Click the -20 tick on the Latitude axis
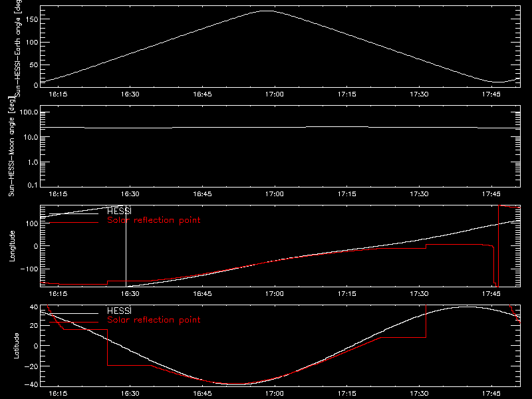532x399 pixels. [31, 366]
